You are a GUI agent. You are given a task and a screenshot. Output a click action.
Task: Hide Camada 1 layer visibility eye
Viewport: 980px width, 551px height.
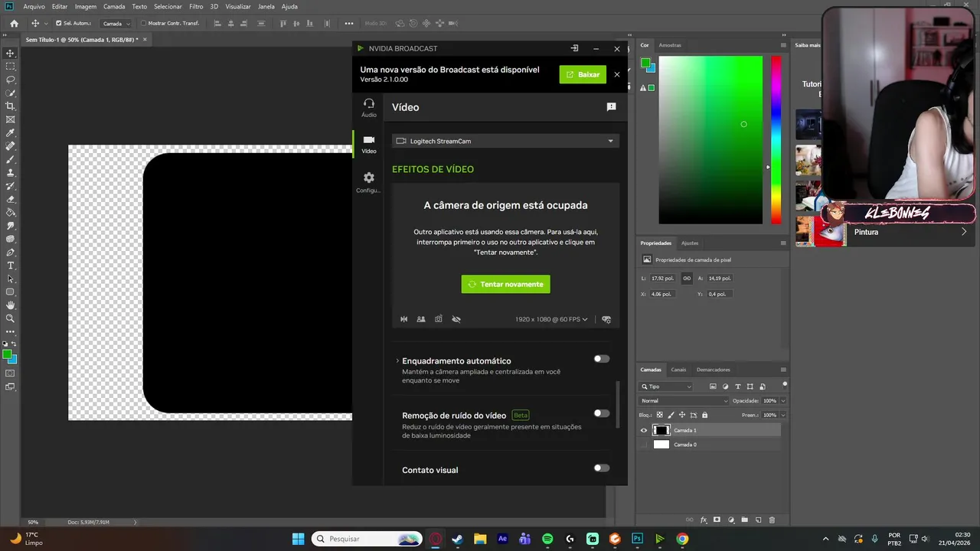pyautogui.click(x=643, y=430)
